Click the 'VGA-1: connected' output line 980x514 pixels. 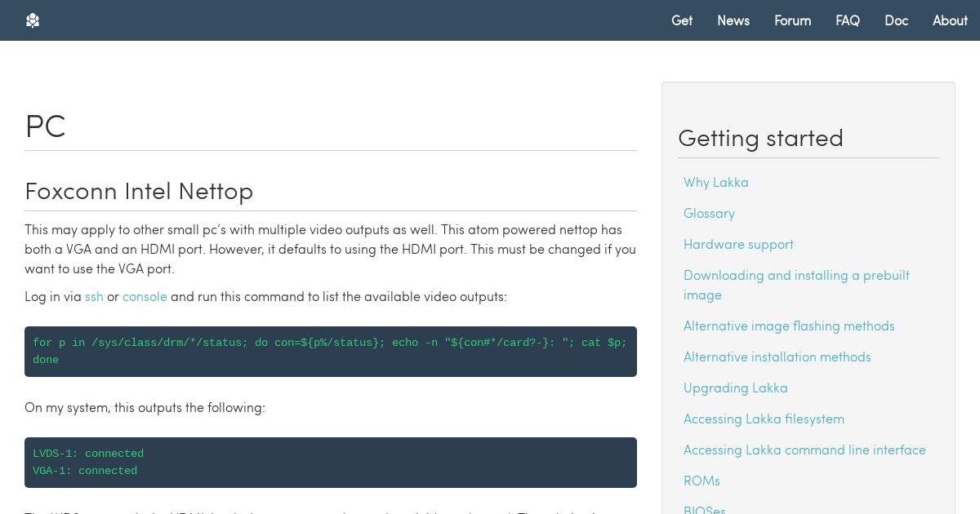[x=85, y=471]
